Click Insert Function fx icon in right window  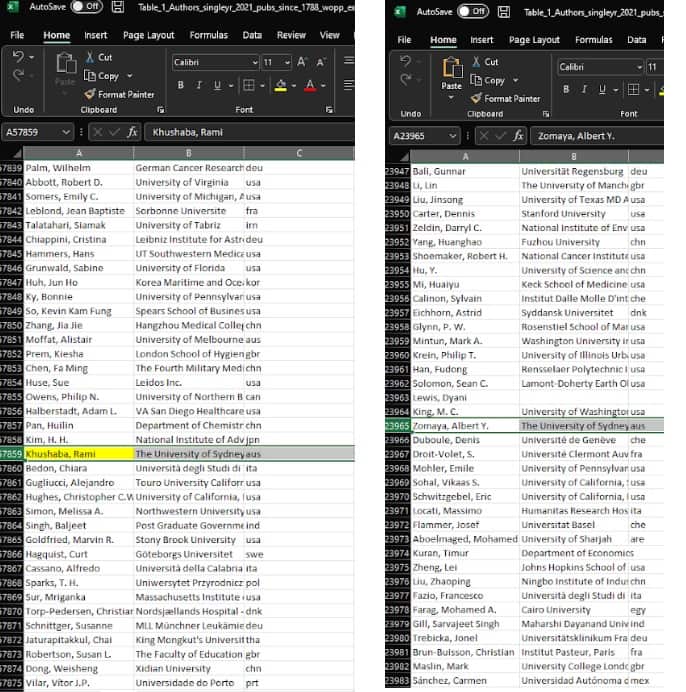pos(518,135)
